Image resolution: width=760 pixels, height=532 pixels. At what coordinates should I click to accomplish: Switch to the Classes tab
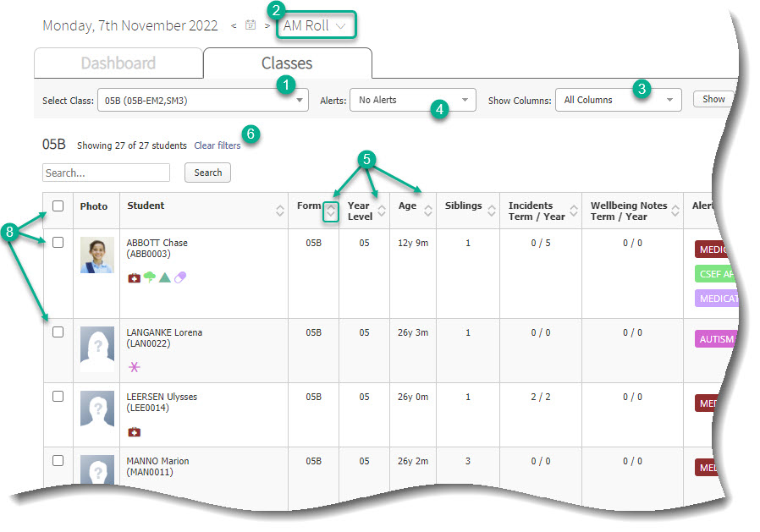click(287, 63)
